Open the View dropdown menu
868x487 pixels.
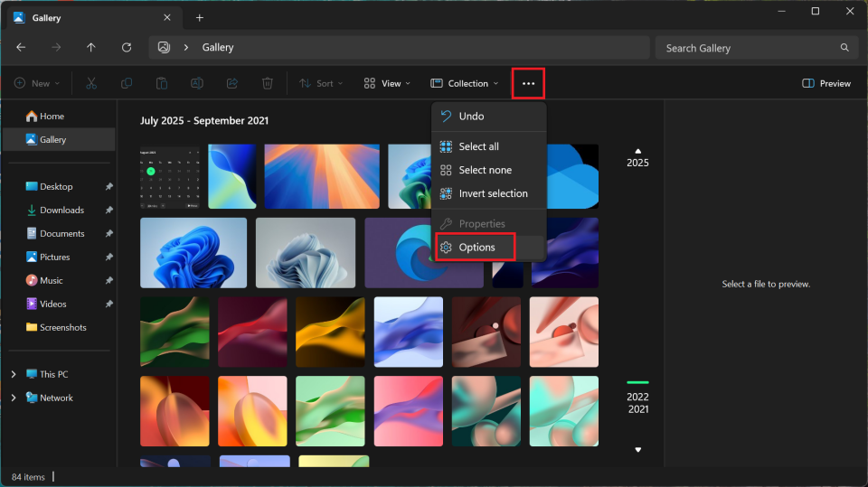pos(387,83)
